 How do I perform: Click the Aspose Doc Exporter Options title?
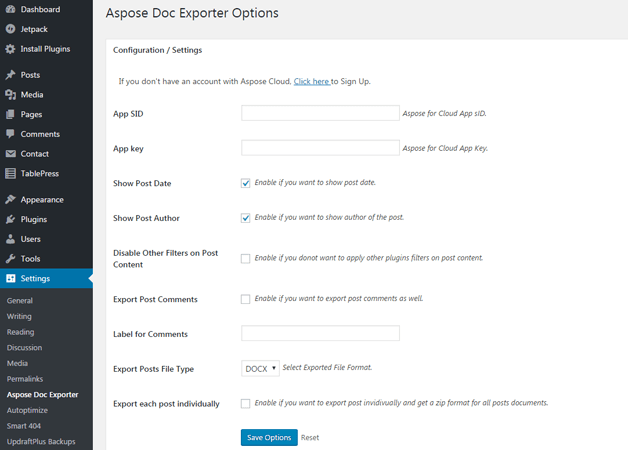[x=192, y=13]
